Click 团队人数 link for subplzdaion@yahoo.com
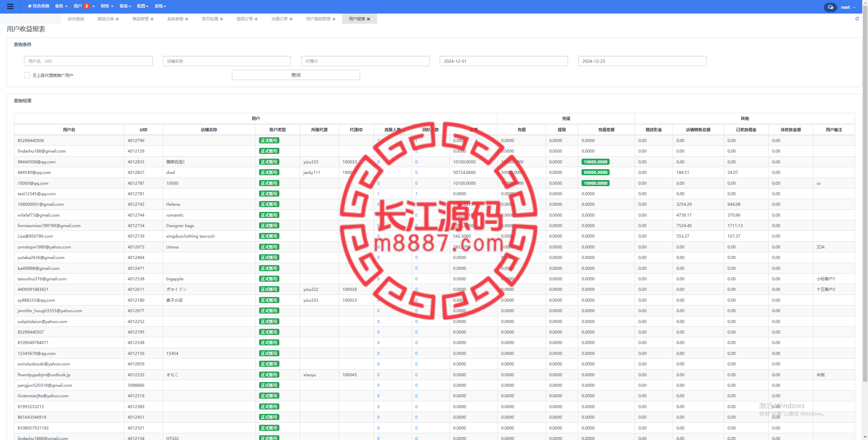 point(416,321)
